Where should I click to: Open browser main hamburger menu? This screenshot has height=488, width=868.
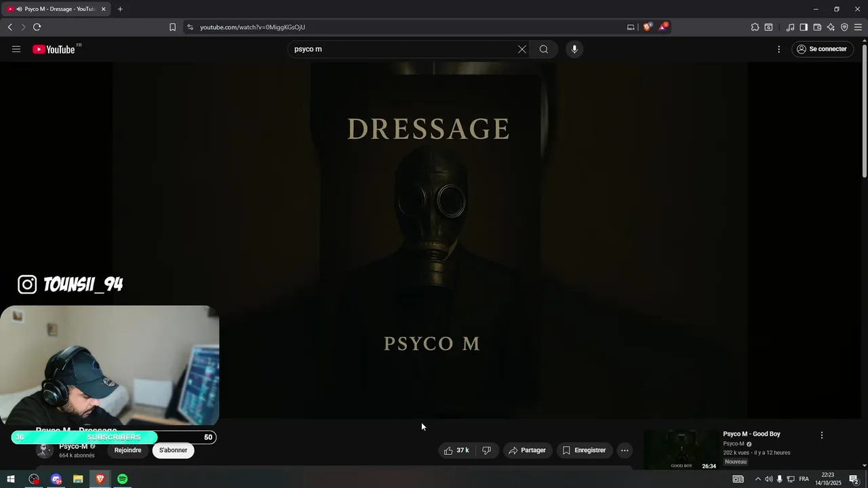[x=858, y=27]
